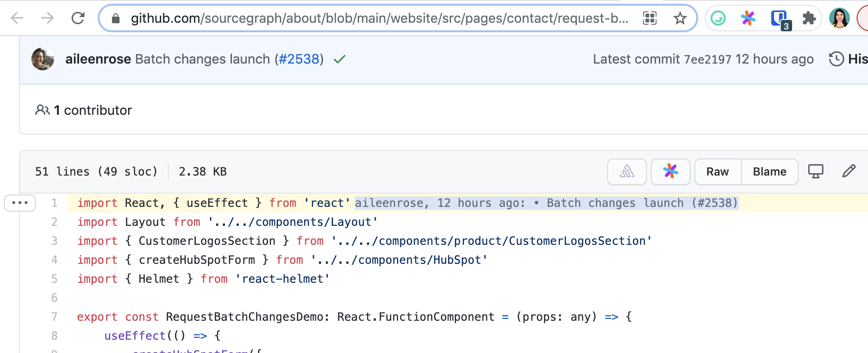Open the aileenrose author link
Viewport: 868px width, 353px height.
click(98, 59)
